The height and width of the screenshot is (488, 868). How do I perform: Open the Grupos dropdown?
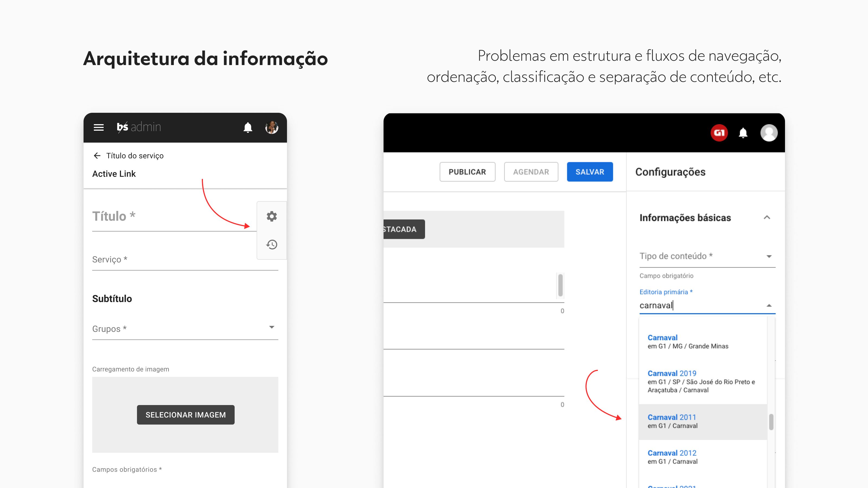coord(185,328)
